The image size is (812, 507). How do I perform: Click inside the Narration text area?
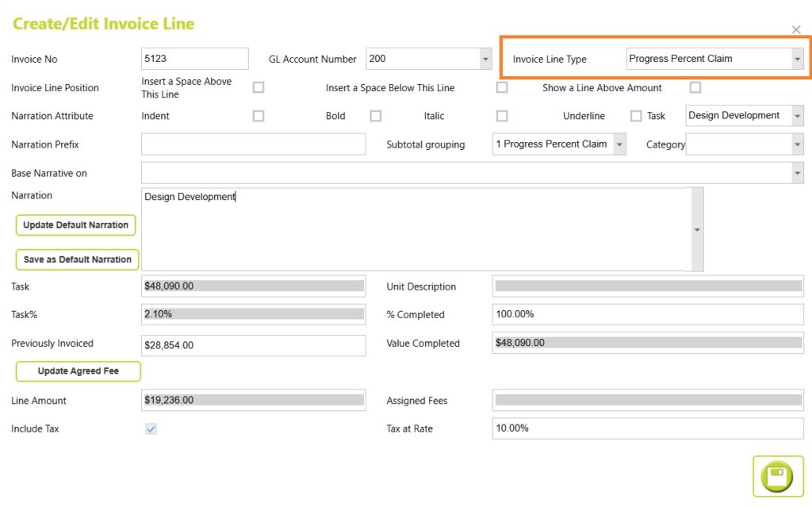(x=416, y=229)
